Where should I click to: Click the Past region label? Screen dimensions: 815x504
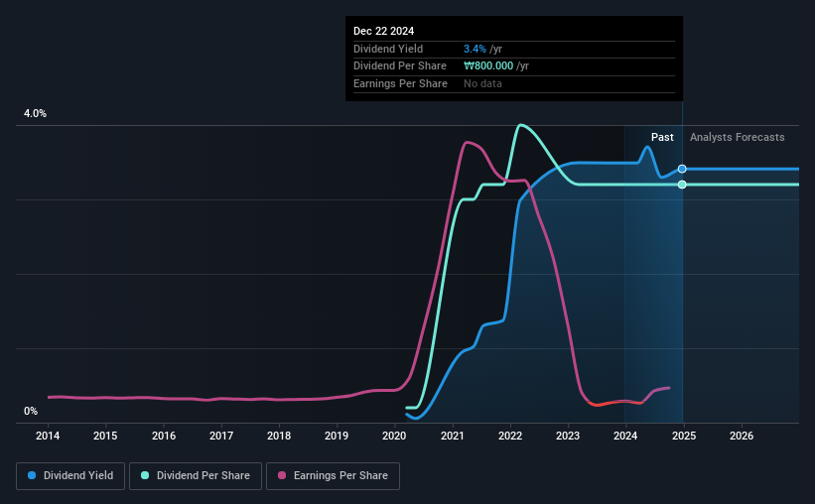click(x=662, y=137)
